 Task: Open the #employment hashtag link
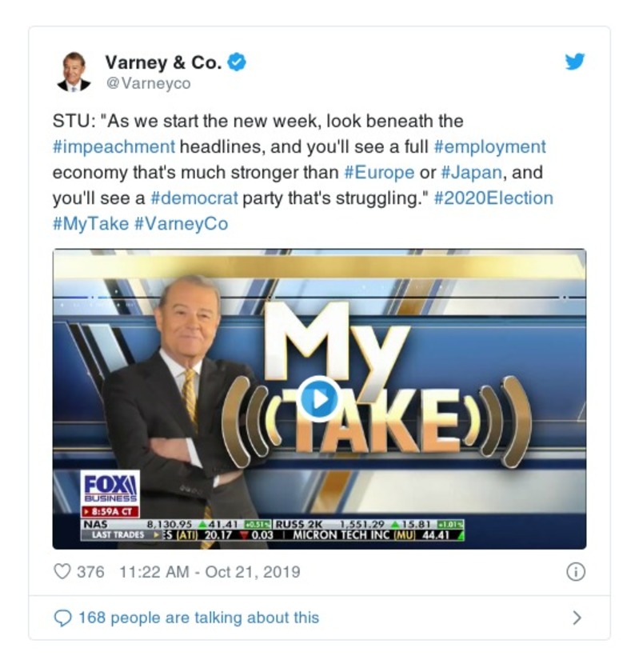(490, 146)
